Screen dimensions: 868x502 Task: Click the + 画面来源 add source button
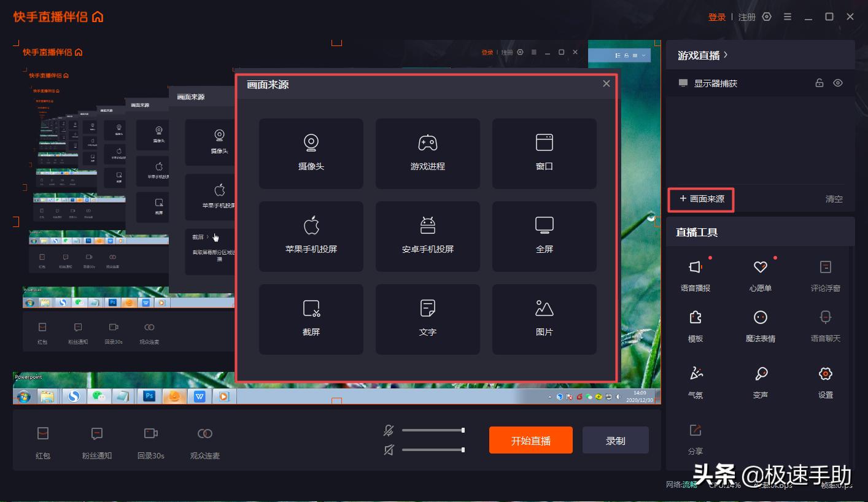(x=701, y=199)
